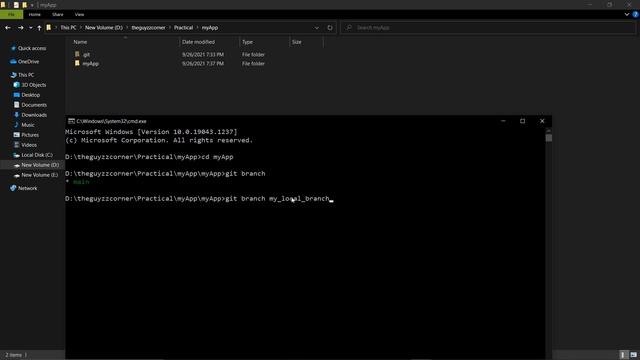Open the View ribbon tab
640x360 pixels.
(79, 14)
